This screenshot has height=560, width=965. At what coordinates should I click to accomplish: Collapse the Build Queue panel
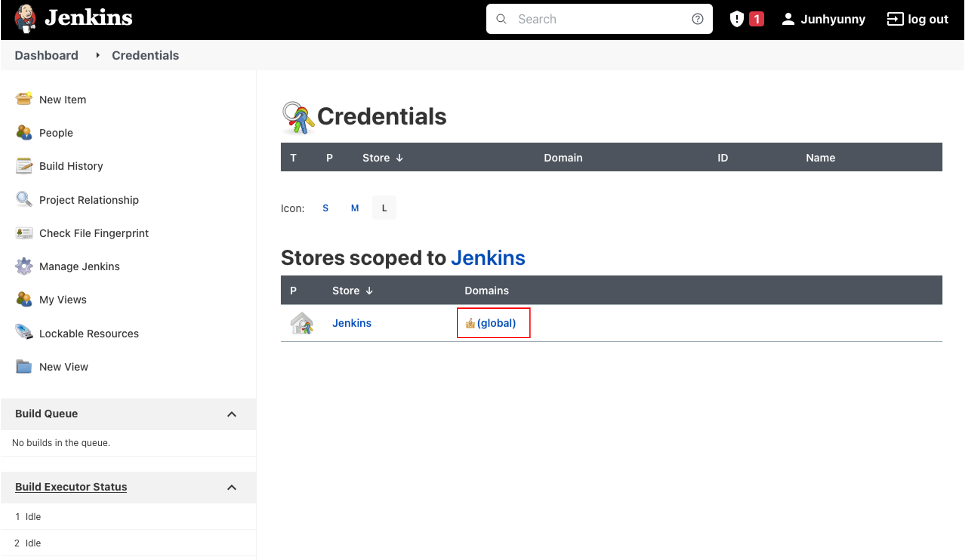coord(232,414)
